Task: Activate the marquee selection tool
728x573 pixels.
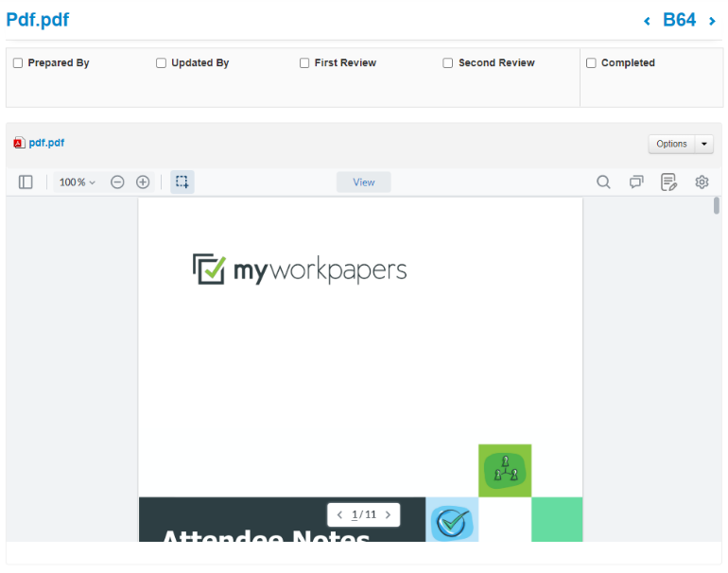Action: pyautogui.click(x=182, y=182)
